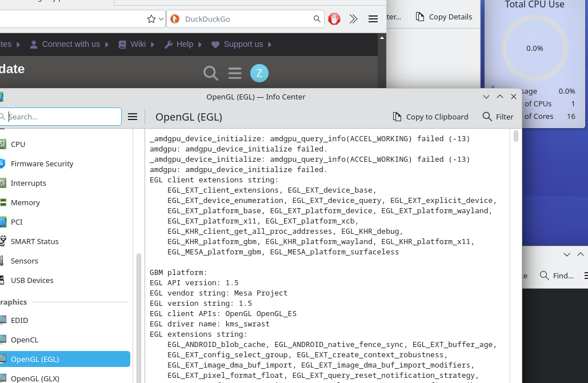
Task: Expand the bookmark star dropdown arrow
Action: [x=161, y=19]
